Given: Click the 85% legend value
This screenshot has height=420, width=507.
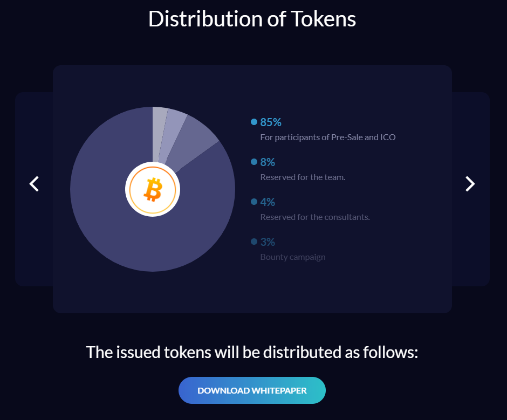Looking at the screenshot, I should click(x=271, y=122).
